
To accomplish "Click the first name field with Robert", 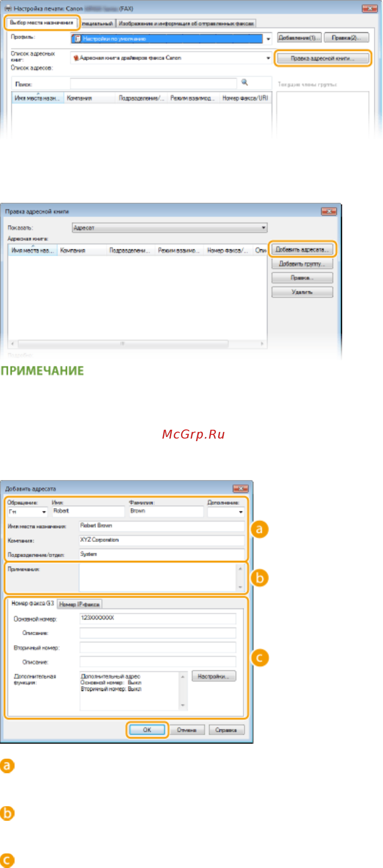I will coord(88,511).
